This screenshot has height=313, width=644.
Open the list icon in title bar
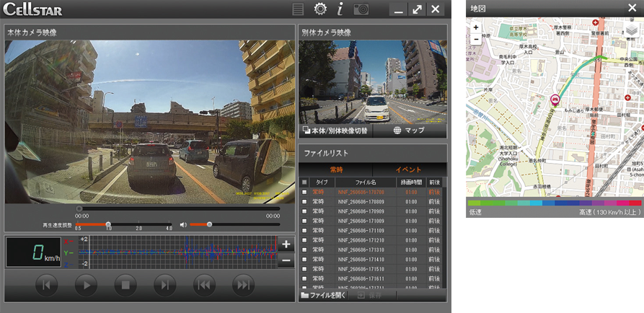(x=298, y=9)
